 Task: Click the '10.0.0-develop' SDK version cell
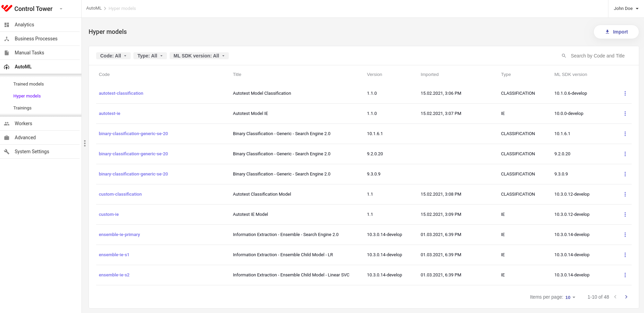coord(569,113)
